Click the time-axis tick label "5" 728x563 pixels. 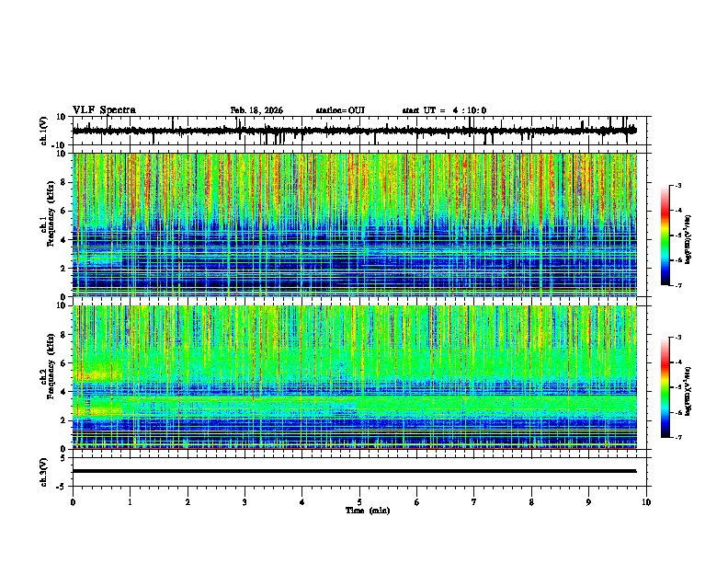click(x=359, y=502)
